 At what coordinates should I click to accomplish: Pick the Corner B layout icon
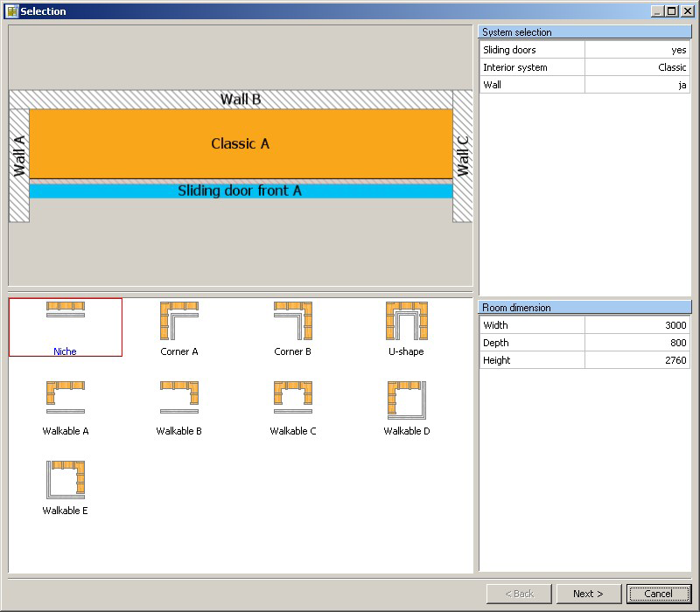coord(293,321)
